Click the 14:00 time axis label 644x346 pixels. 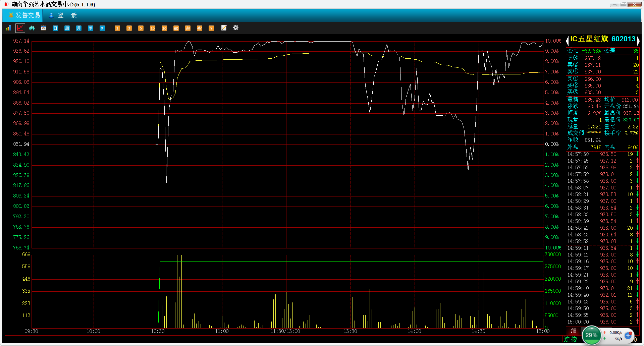tap(414, 331)
